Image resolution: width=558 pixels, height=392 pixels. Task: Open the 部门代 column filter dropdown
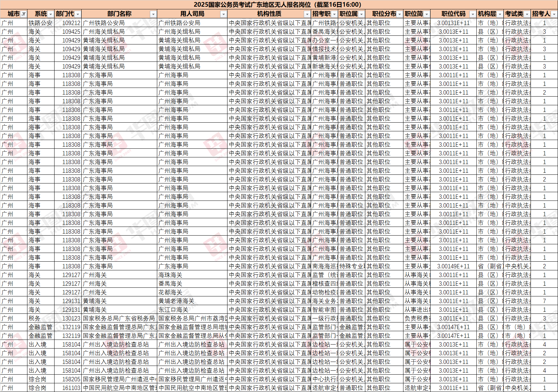click(78, 14)
